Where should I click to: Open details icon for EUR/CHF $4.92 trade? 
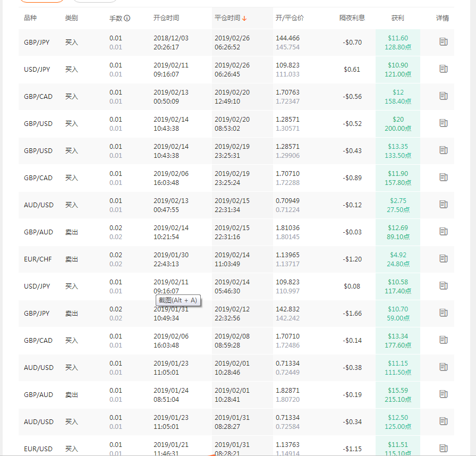point(444,259)
